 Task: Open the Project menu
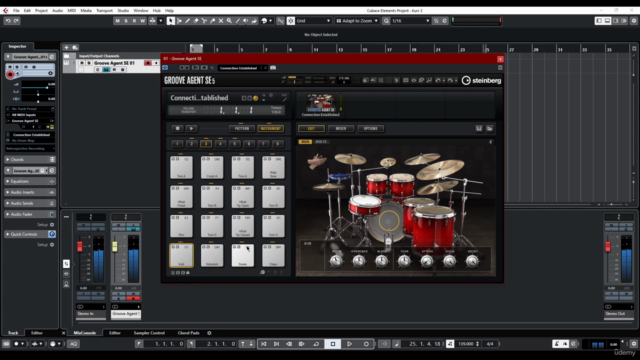tap(41, 11)
